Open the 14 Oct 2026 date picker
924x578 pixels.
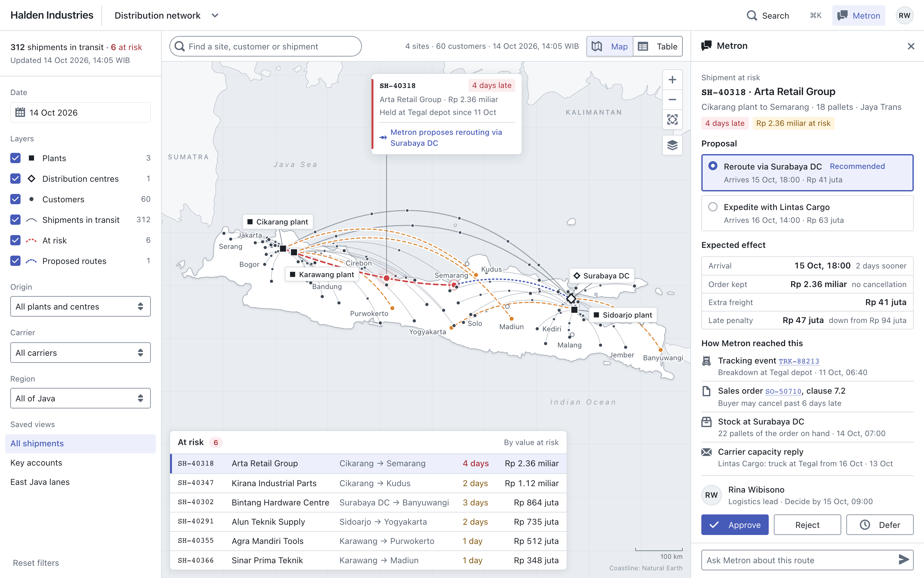pos(81,112)
